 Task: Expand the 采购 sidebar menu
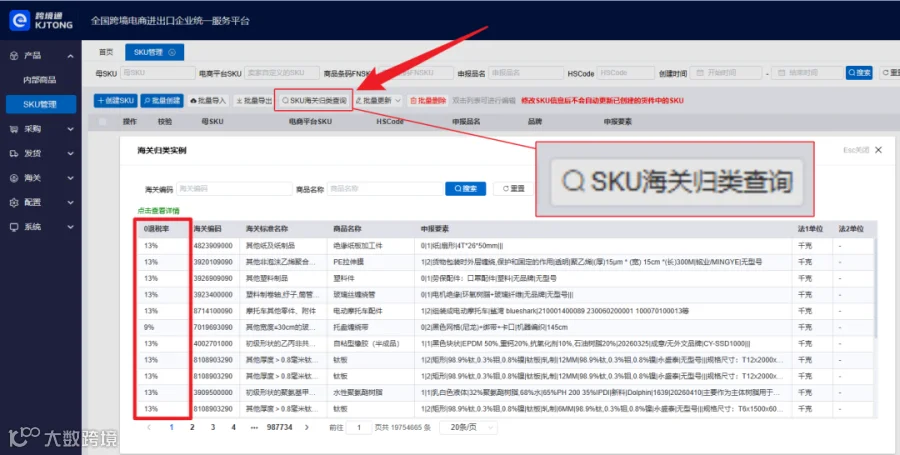[x=41, y=129]
